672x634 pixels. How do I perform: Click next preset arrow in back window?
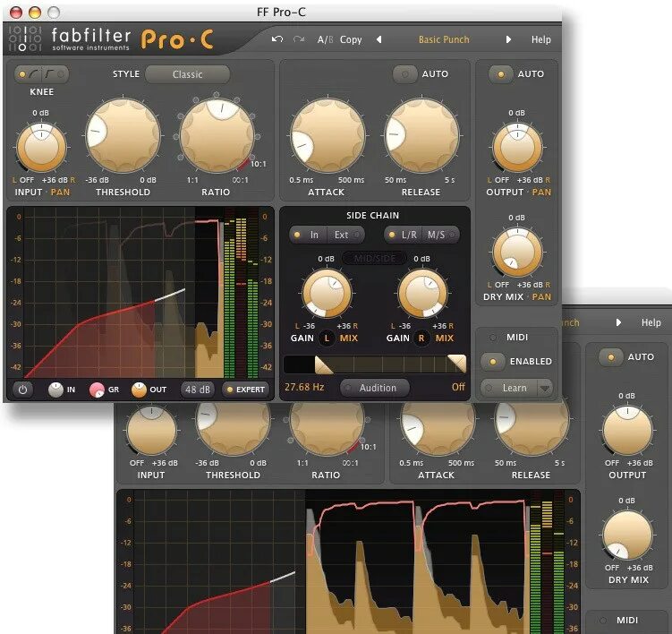click(618, 322)
